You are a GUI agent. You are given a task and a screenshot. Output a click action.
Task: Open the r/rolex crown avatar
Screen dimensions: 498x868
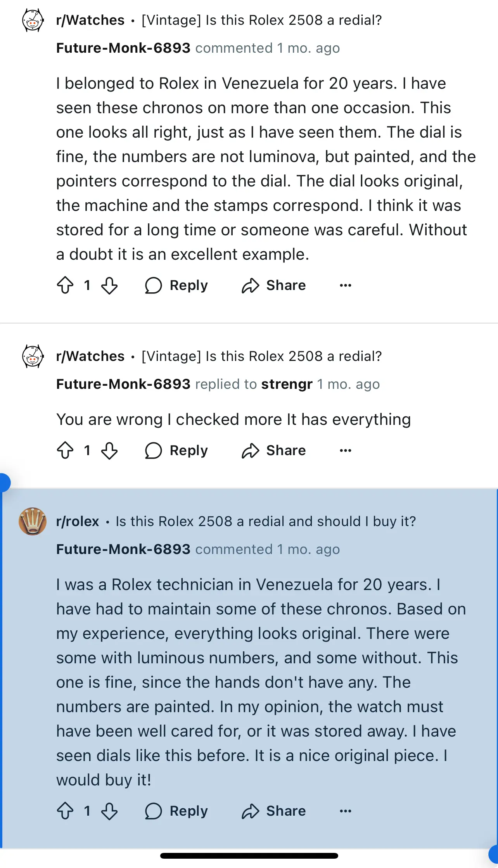click(33, 521)
